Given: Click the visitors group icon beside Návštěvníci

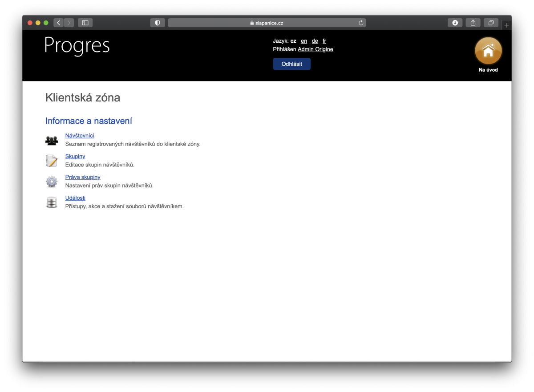Looking at the screenshot, I should (52, 140).
